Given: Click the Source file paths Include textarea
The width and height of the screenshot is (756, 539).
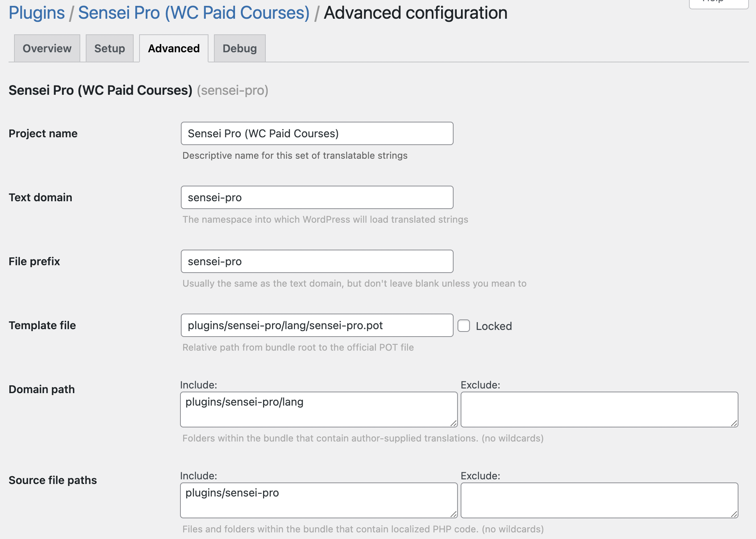Looking at the screenshot, I should (x=318, y=500).
